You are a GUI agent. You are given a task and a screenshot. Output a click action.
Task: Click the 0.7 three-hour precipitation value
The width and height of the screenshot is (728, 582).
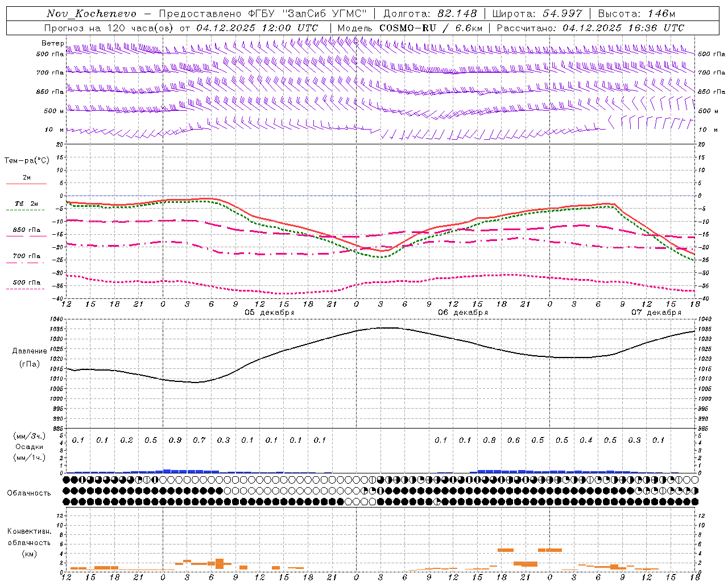[199, 440]
